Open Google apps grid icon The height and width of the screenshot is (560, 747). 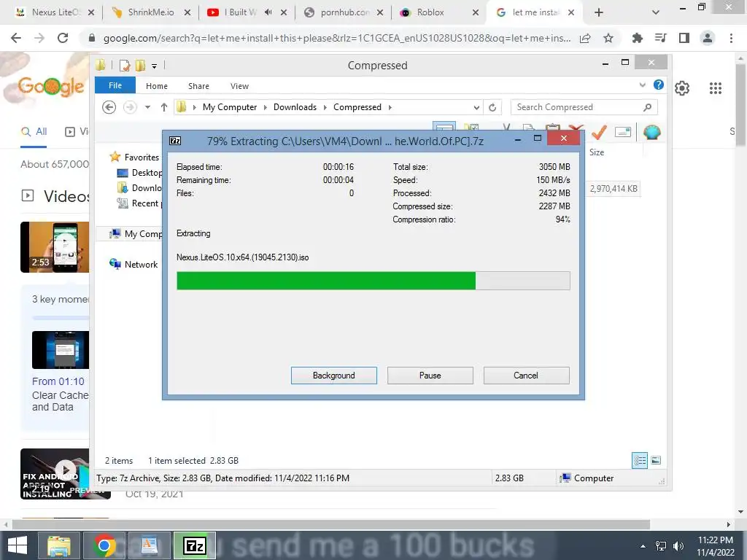[x=716, y=88]
